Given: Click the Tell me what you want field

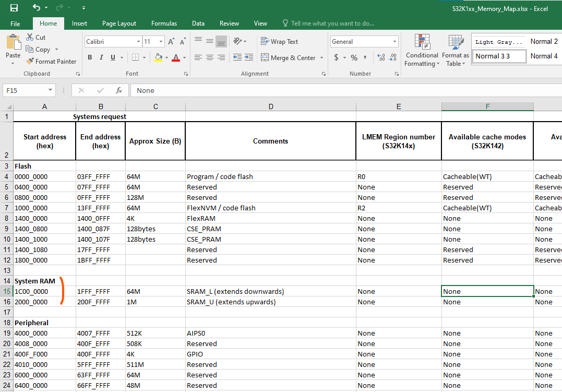Looking at the screenshot, I should 332,23.
